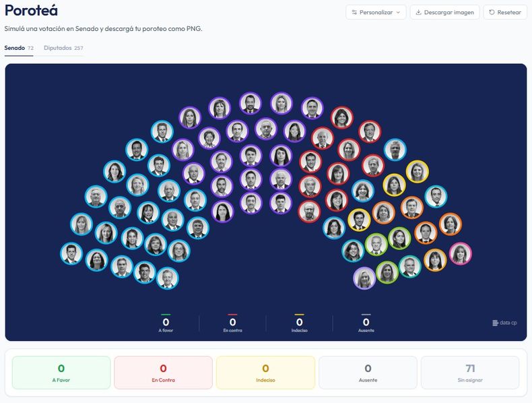Click the senator portrait with the pink ring
The height and width of the screenshot is (403, 532).
point(460,253)
